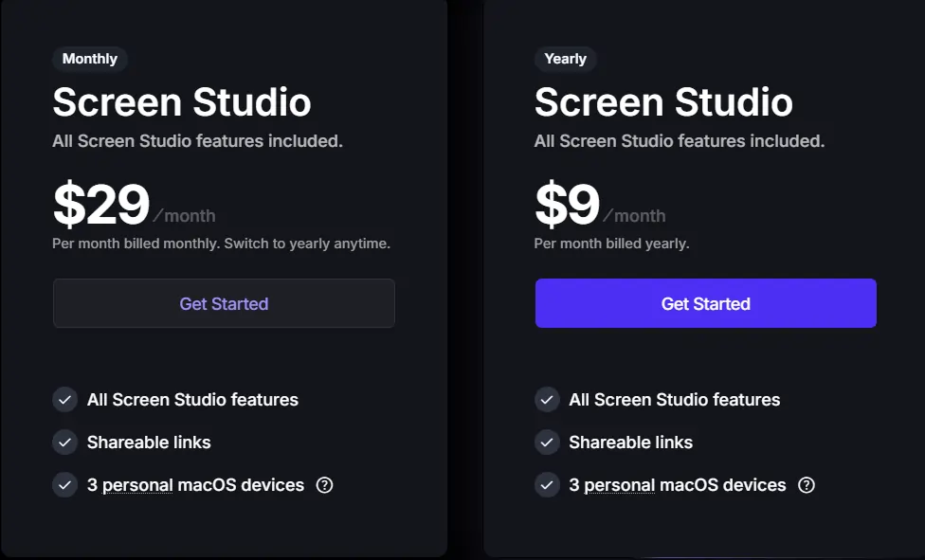This screenshot has height=560, width=925.
Task: Click underlined "personal" text in Monthly plan
Action: pyautogui.click(x=137, y=485)
